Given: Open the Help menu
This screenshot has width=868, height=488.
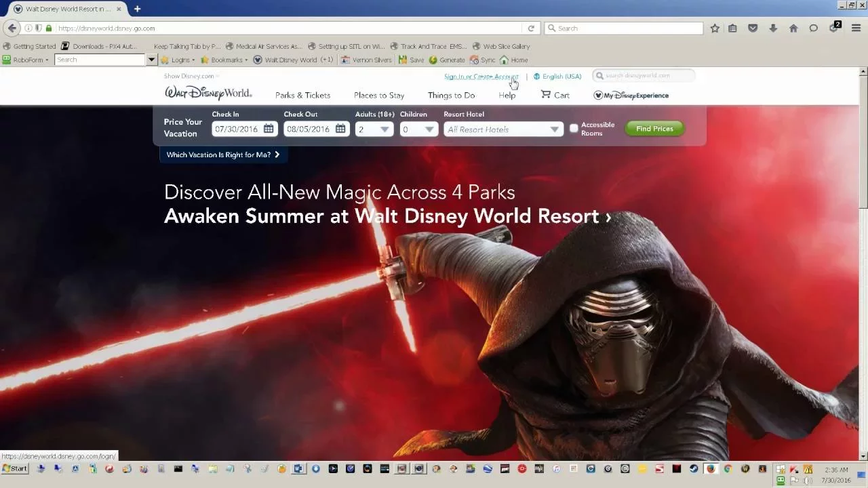Looking at the screenshot, I should [x=507, y=95].
